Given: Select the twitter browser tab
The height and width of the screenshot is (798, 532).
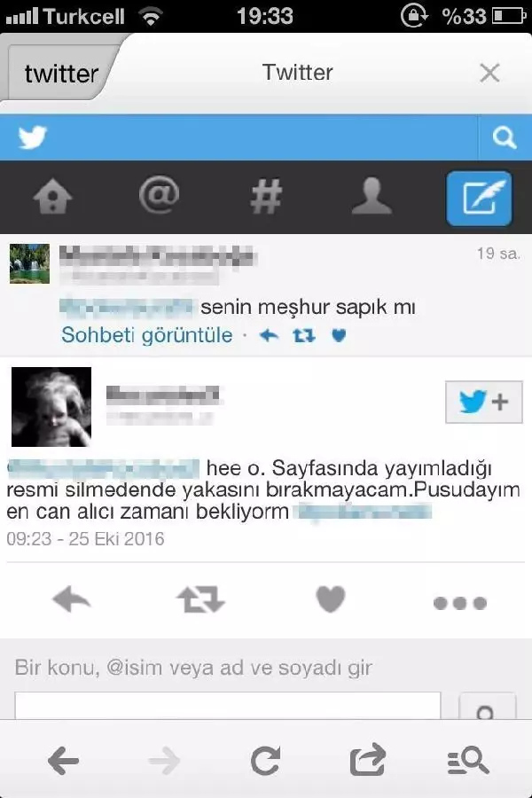Looking at the screenshot, I should coord(61,73).
